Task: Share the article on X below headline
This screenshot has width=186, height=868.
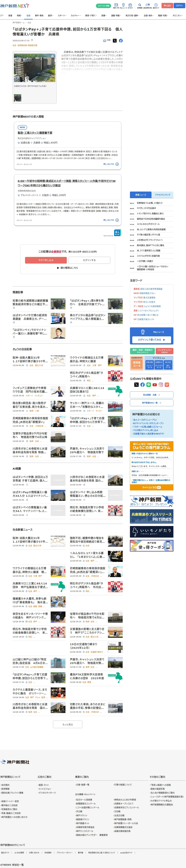Action: pos(115,41)
